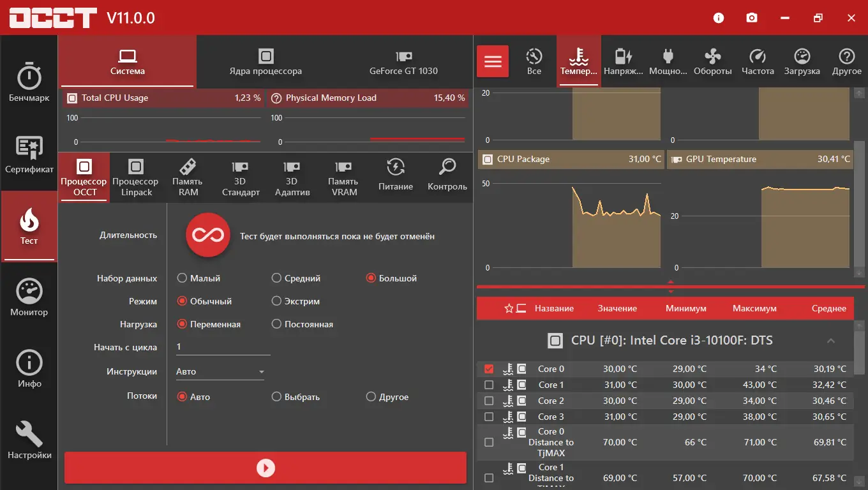
Task: Click the star favorites icon in the table header
Action: (509, 309)
